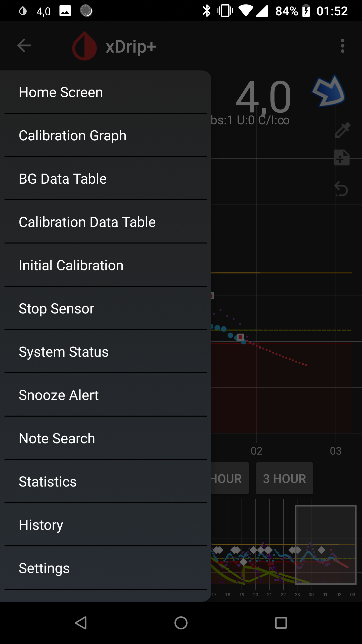Tap the blue trend arrow icon
362x644 pixels.
(328, 91)
